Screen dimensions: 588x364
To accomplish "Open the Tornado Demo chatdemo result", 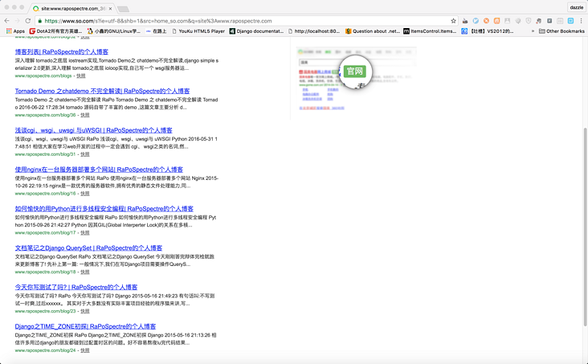I will (102, 91).
